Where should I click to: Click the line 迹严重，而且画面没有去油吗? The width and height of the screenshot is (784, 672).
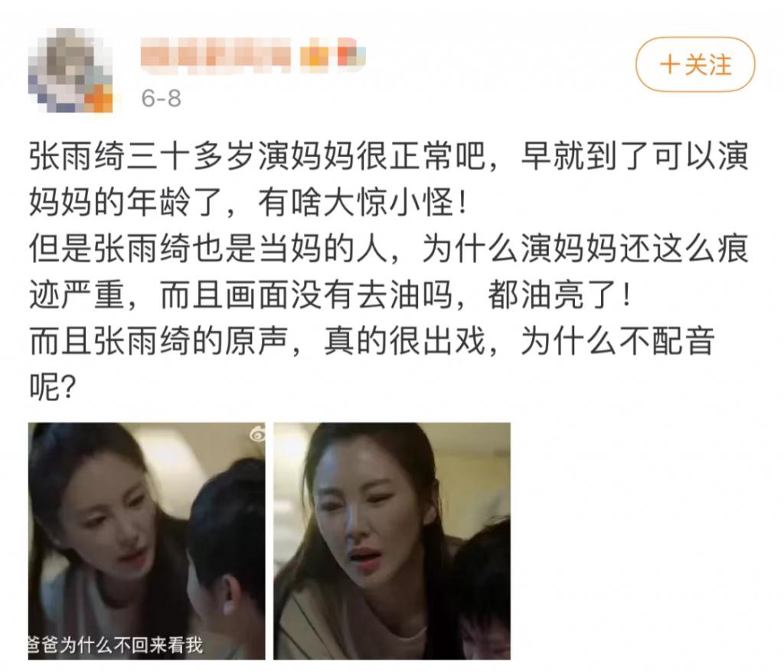[330, 295]
